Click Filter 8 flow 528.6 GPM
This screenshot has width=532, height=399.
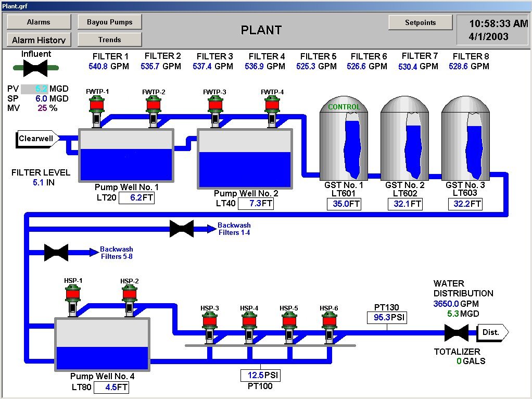[469, 66]
